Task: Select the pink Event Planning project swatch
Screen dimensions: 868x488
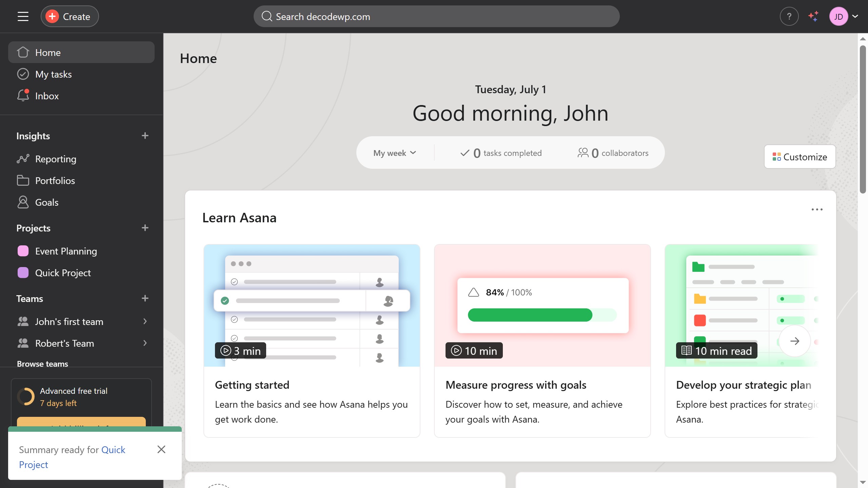Action: click(23, 251)
